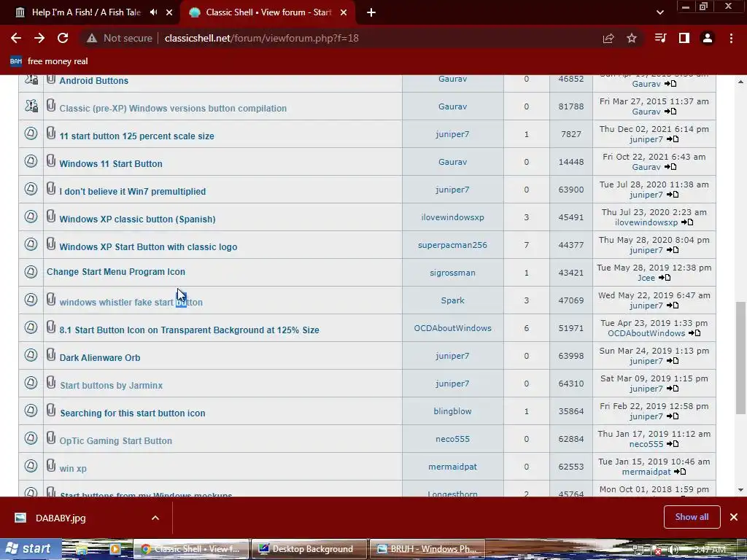Share this page via the share icon
This screenshot has height=560, width=747.
click(608, 38)
